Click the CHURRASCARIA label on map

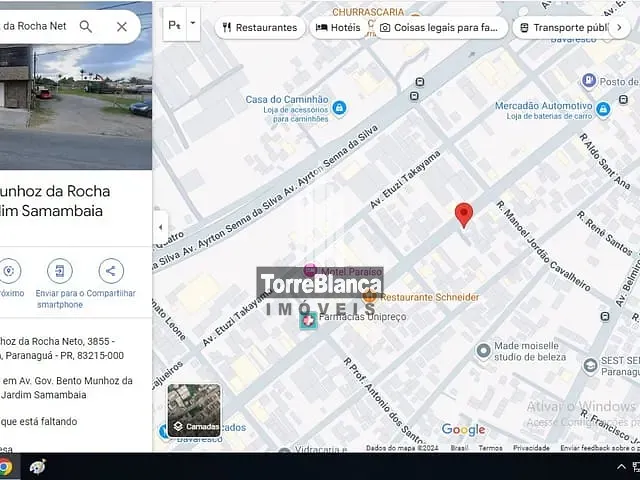(x=368, y=12)
